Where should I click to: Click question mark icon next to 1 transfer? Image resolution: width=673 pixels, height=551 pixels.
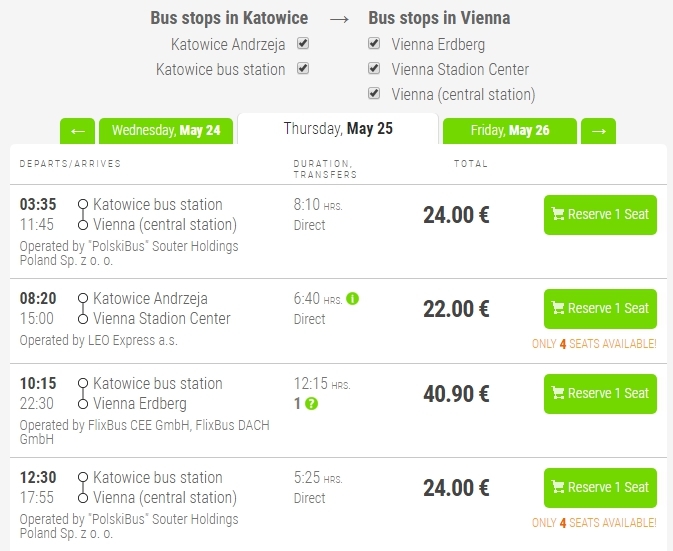pyautogui.click(x=311, y=404)
